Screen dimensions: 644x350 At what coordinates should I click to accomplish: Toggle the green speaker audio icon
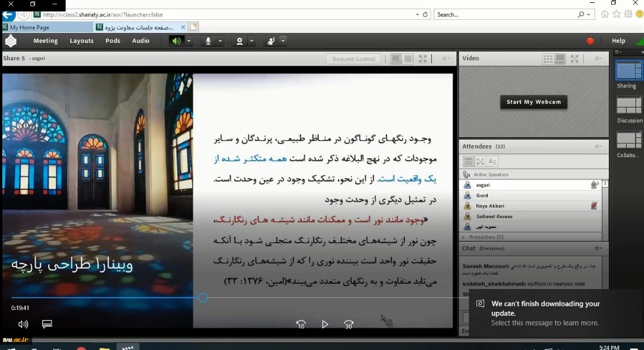(x=176, y=41)
